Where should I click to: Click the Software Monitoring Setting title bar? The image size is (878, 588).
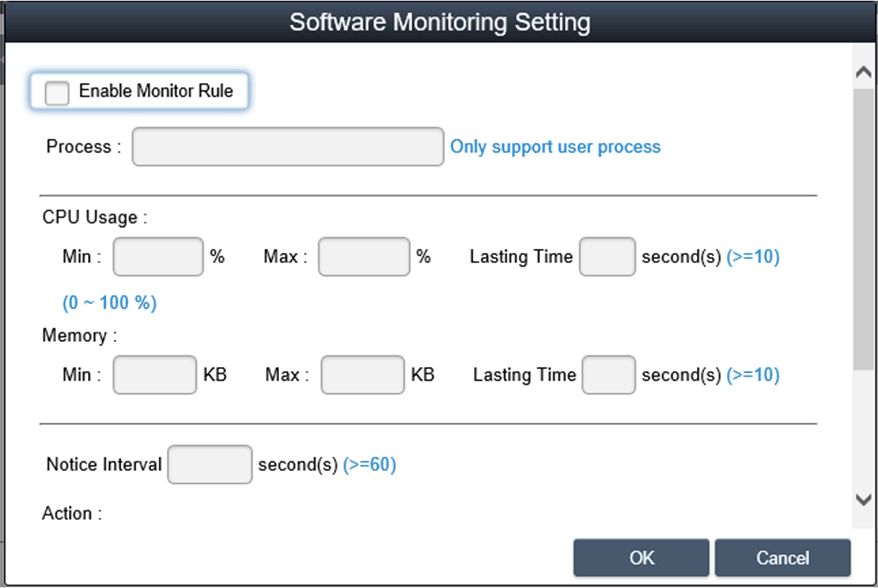point(439,22)
